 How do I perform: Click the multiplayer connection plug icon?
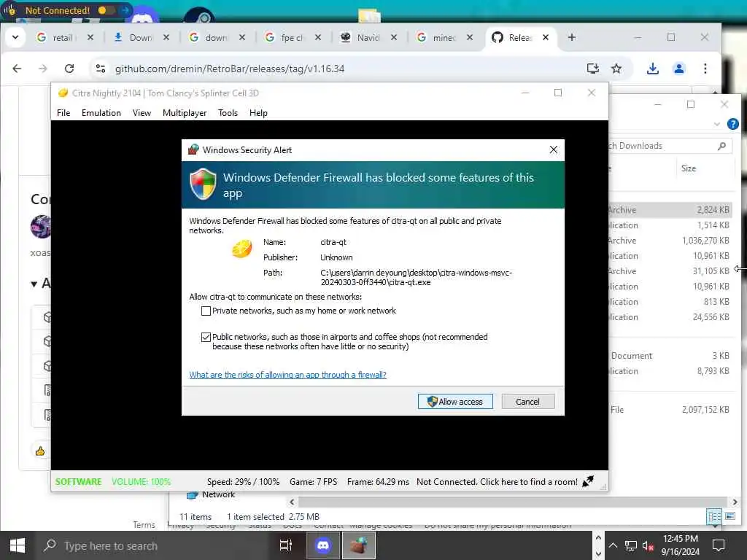(589, 481)
